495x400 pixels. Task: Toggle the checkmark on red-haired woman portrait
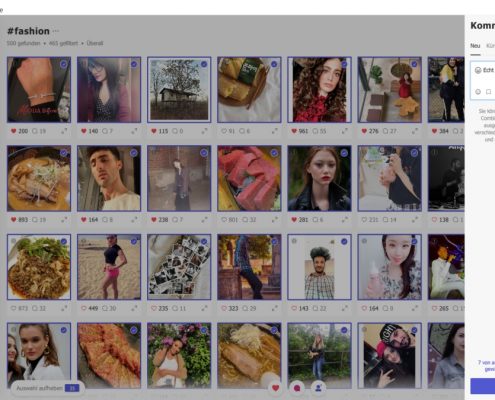click(344, 153)
